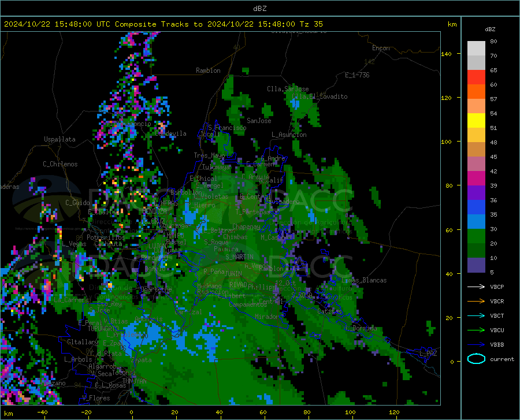Click the Potrerillos map label
This screenshot has width=520, height=420.
[x=106, y=237]
